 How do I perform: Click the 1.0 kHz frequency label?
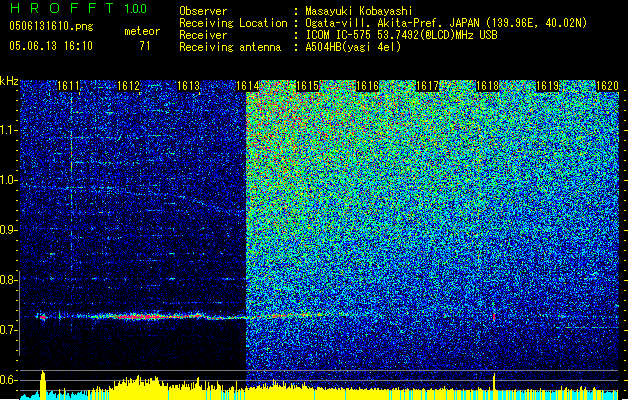click(x=9, y=181)
